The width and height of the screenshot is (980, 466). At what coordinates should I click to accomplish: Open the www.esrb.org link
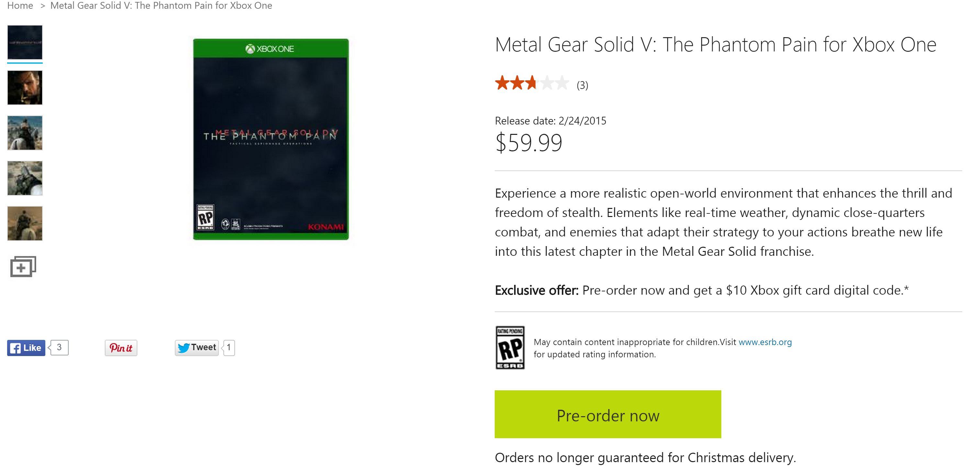(x=765, y=342)
